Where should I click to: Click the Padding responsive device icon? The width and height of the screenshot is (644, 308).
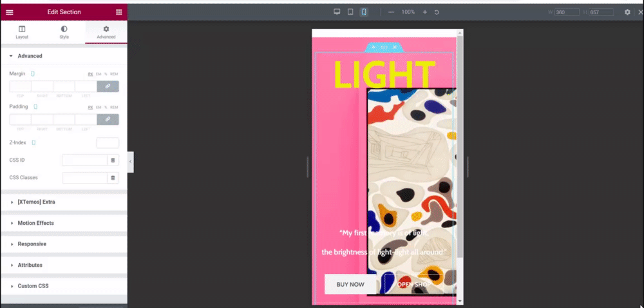35,107
